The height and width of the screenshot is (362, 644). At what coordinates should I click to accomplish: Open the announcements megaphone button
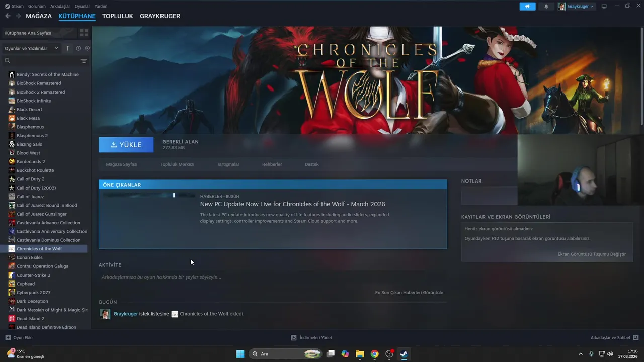[x=527, y=6]
